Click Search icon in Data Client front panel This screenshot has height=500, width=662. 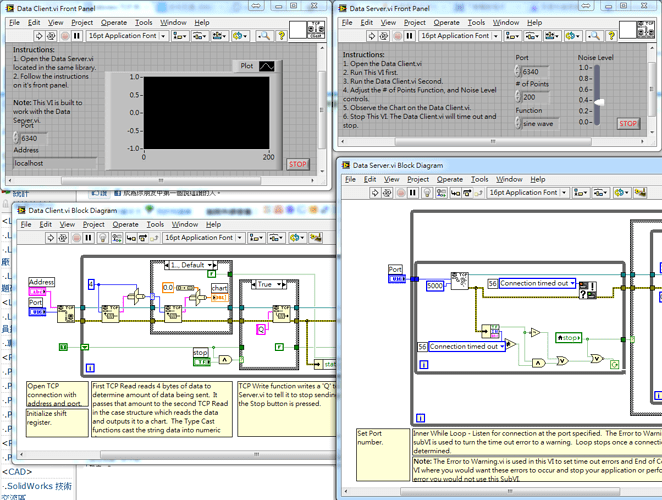pyautogui.click(x=264, y=36)
